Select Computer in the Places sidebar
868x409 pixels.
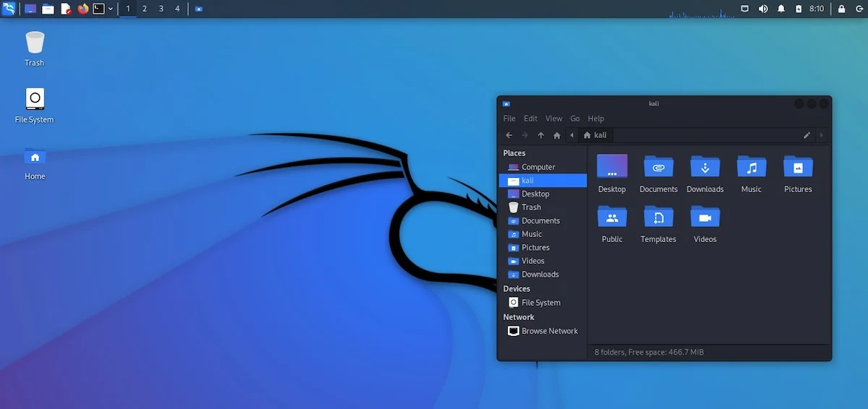tap(542, 167)
